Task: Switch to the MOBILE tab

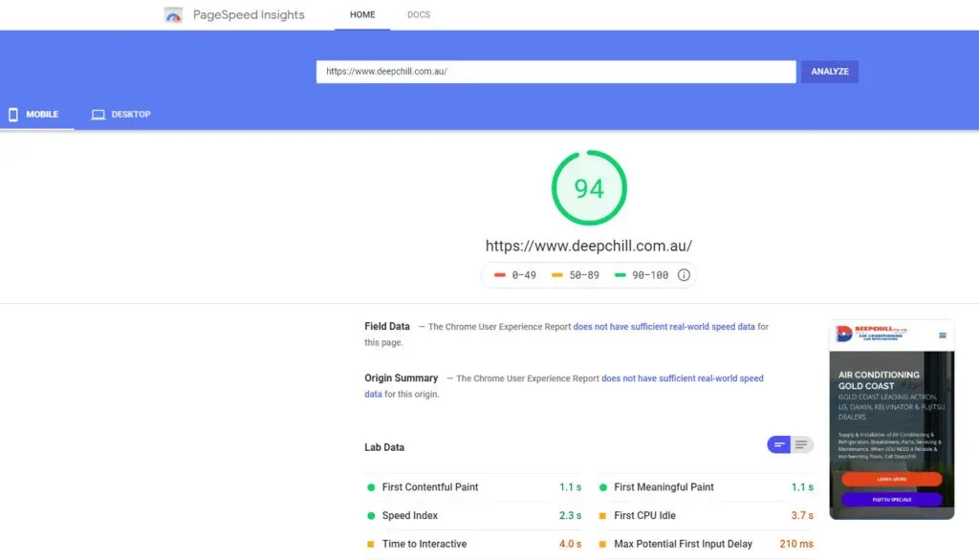Action: pos(37,115)
